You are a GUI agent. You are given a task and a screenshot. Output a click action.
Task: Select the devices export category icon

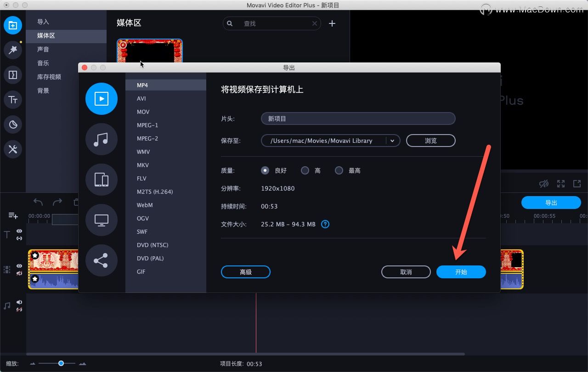point(102,180)
